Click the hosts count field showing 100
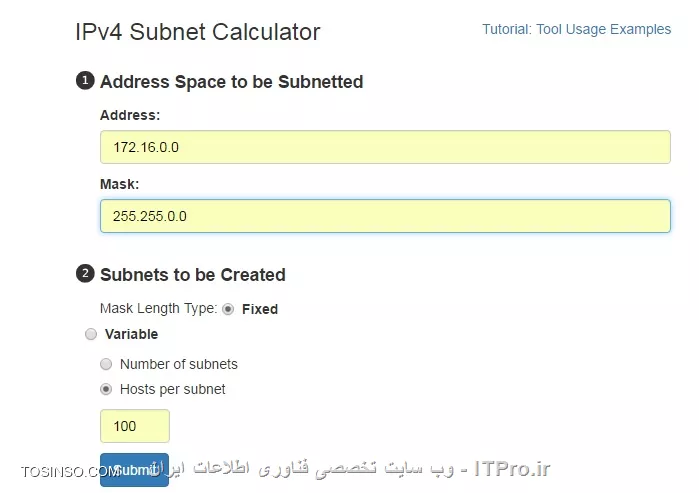 135,426
